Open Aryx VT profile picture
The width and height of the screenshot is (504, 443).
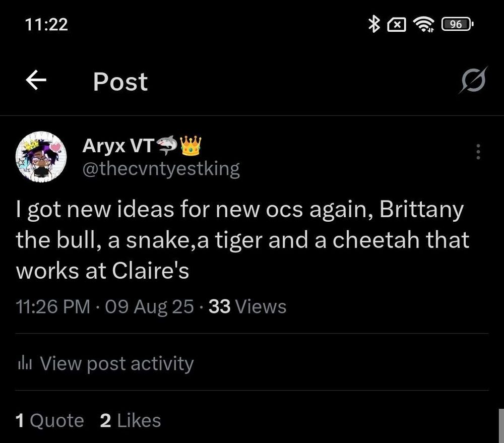point(41,157)
